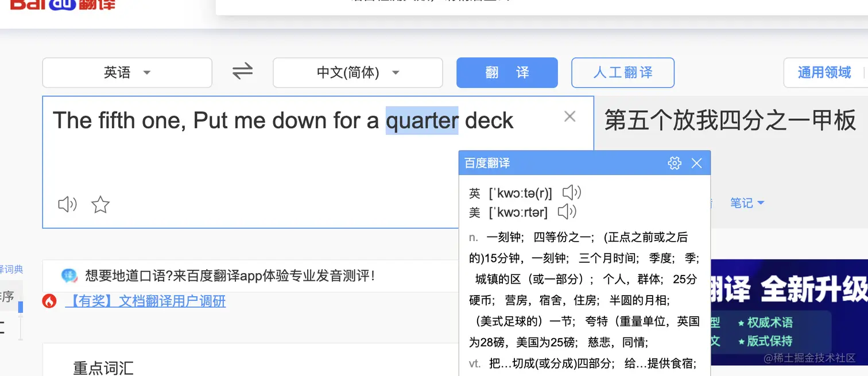Open the source language dropdown 英语

point(127,72)
